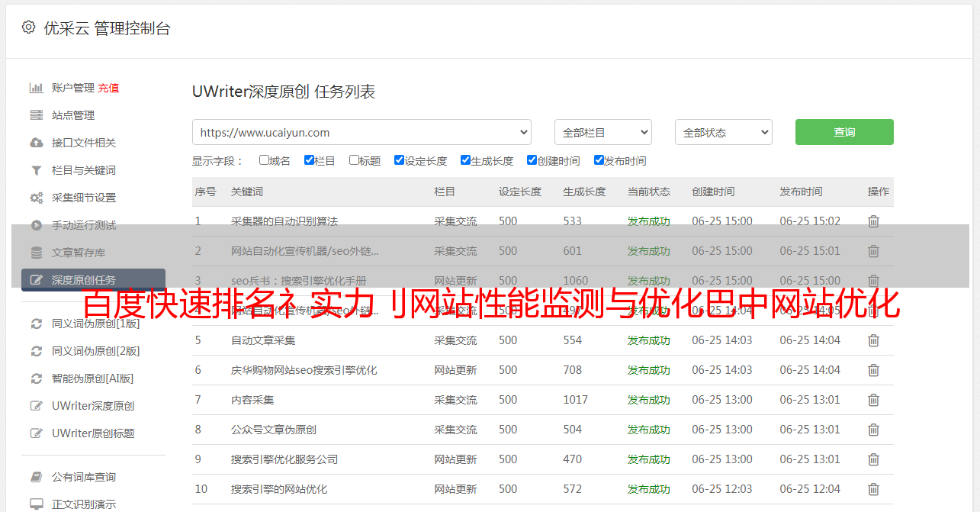Image resolution: width=980 pixels, height=512 pixels.
Task: Click trash icon for 内容采集 row
Action: 873,400
